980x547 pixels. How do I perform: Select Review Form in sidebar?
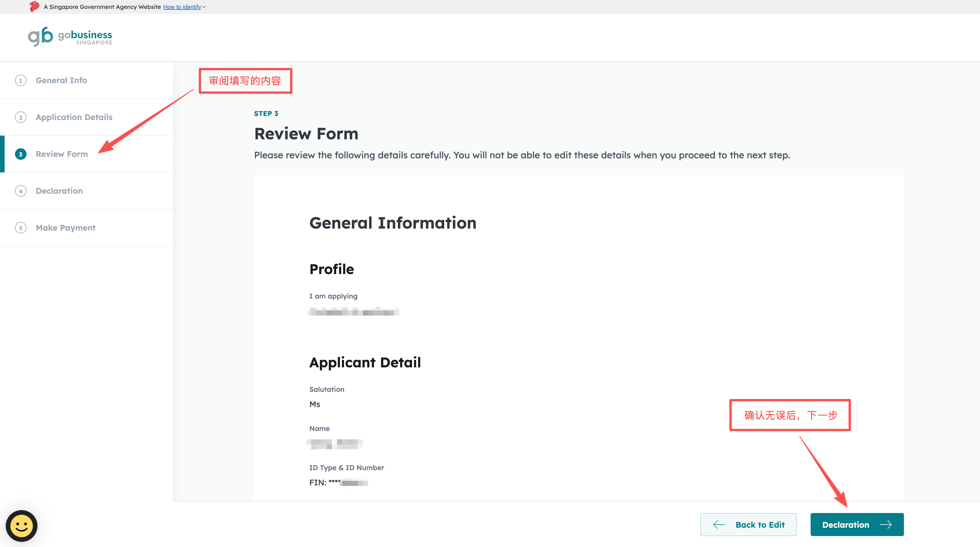[x=62, y=154]
